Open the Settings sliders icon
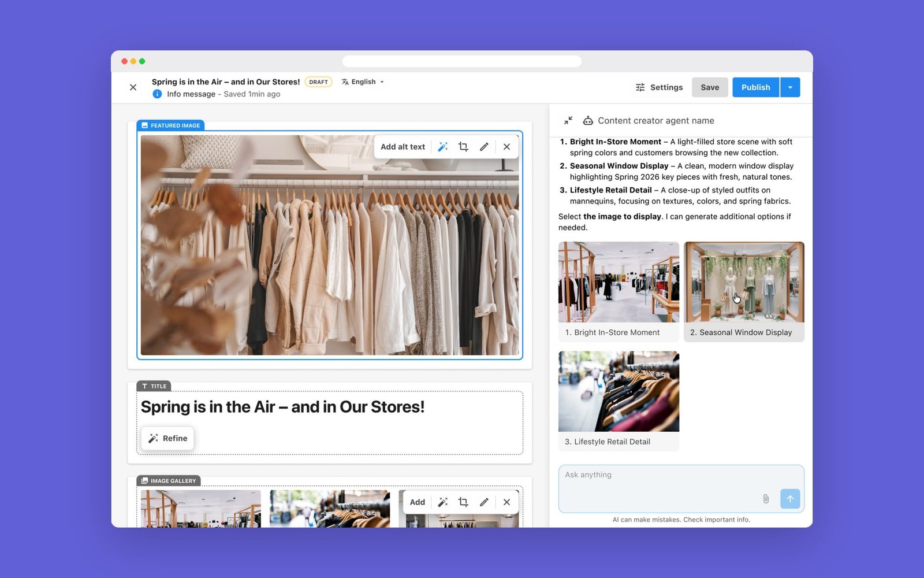Viewport: 924px width, 578px height. [640, 87]
